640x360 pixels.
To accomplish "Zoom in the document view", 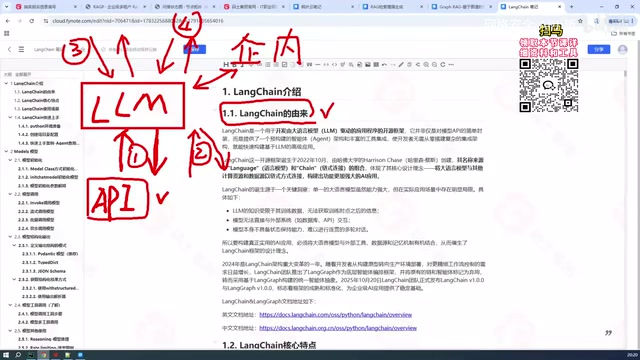I will 426,64.
